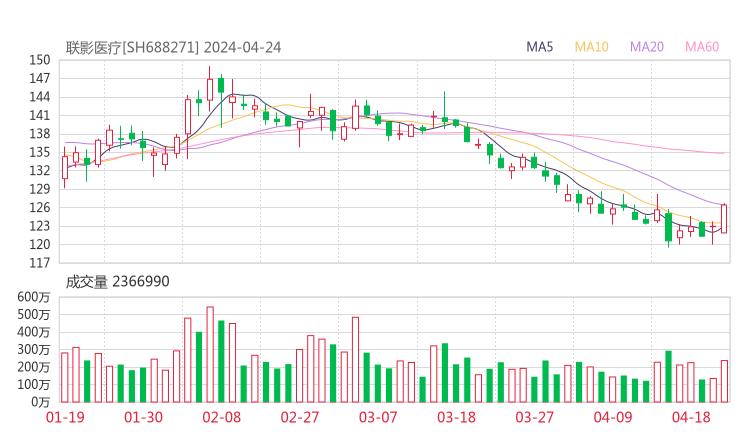Image resolution: width=740 pixels, height=440 pixels.
Task: Click the MA60 legend label
Action: click(702, 47)
